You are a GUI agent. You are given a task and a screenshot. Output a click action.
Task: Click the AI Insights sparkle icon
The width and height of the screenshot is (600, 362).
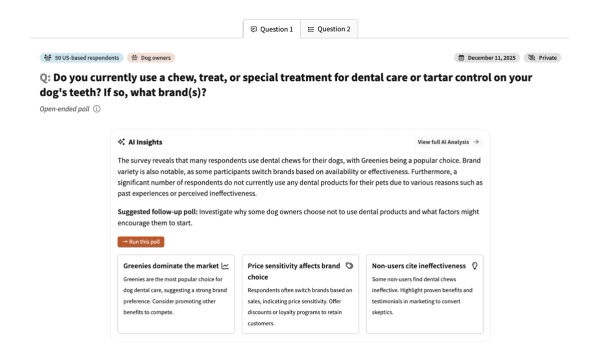pos(121,142)
